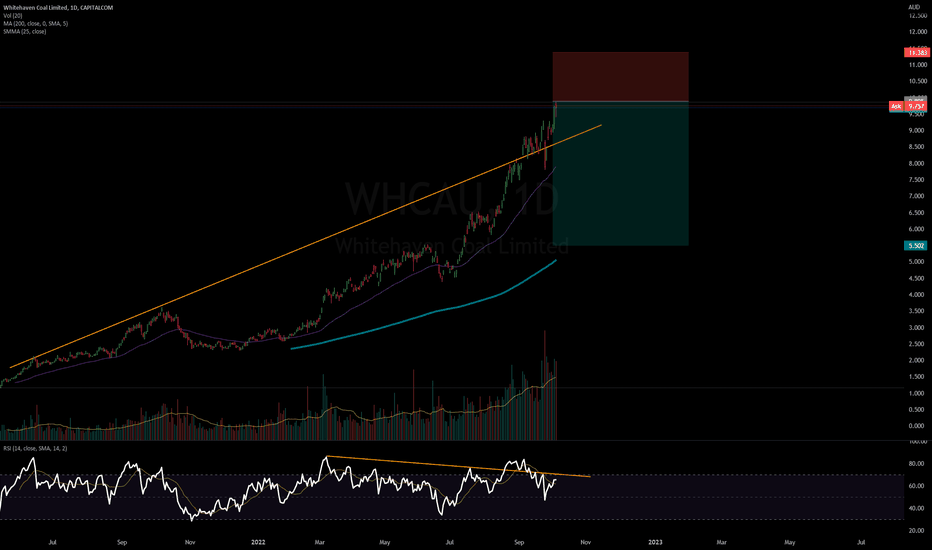Click the RSI (14, close, SMA, 14, 2) legend

[x=35, y=448]
